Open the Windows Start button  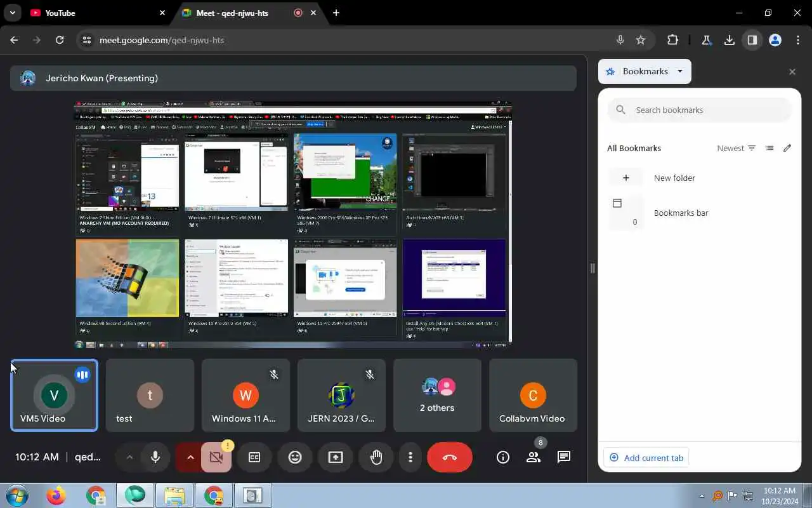[x=16, y=495]
